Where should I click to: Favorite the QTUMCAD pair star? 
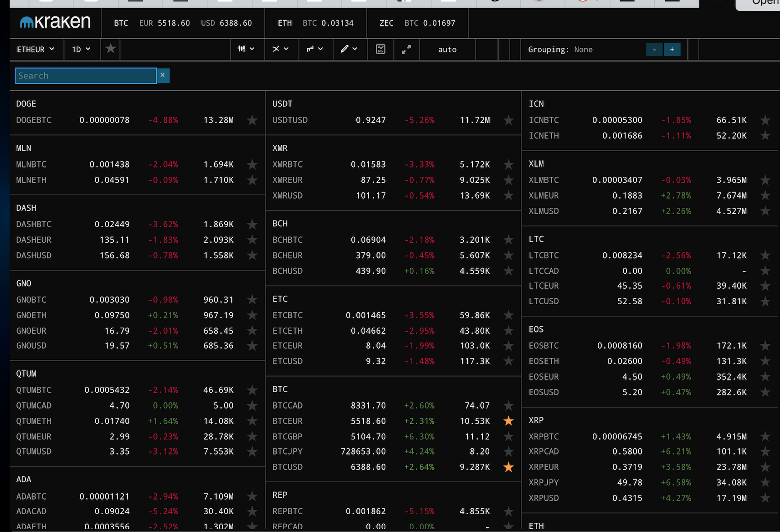(252, 405)
